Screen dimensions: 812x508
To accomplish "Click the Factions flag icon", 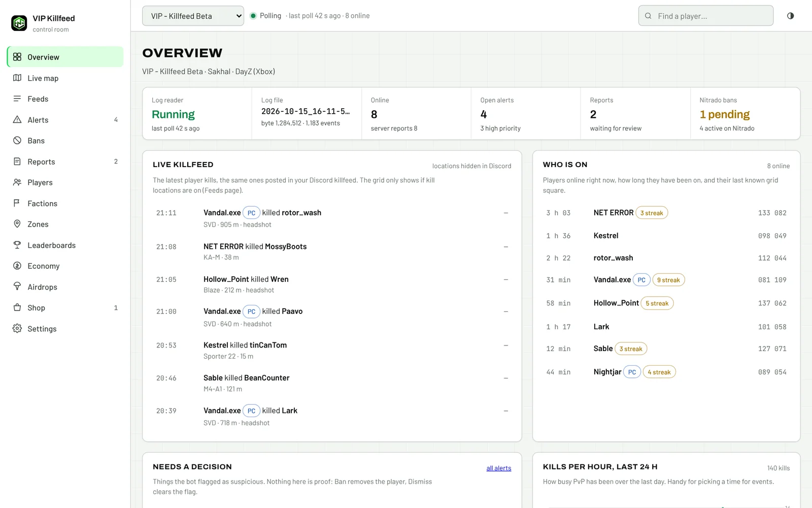I will point(17,203).
